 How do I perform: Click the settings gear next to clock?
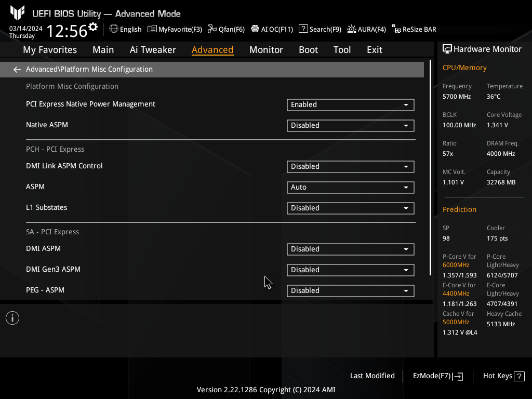pos(93,27)
